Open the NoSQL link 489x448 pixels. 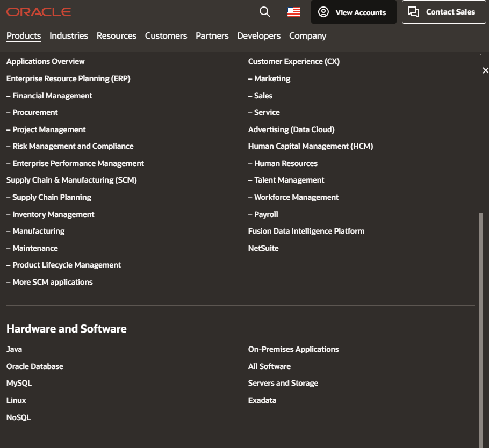point(18,417)
